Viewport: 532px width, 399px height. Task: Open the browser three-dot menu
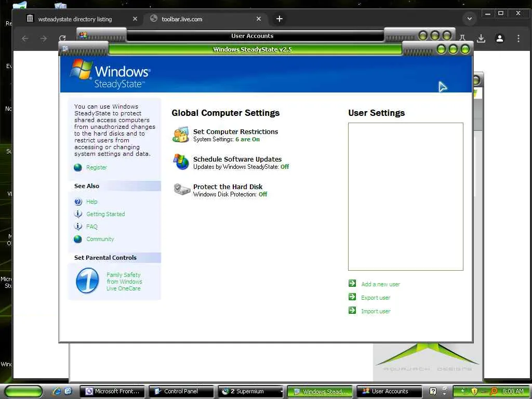(x=518, y=38)
